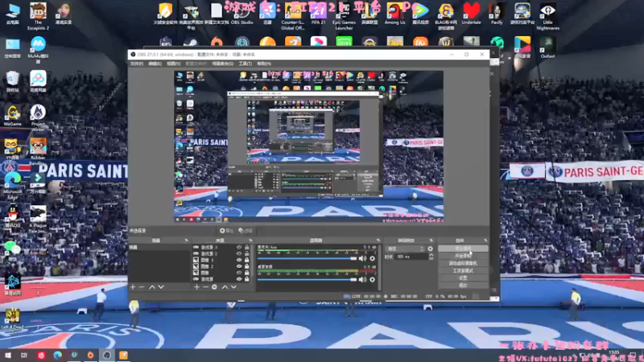Toggle lock on source 游戏源 3
Image resolution: width=644 pixels, height=362 pixels.
click(247, 248)
